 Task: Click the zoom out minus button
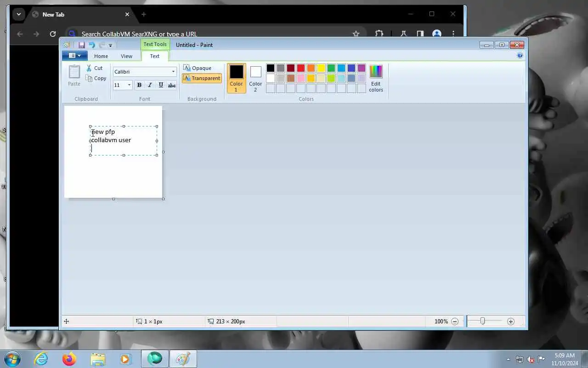coord(455,322)
